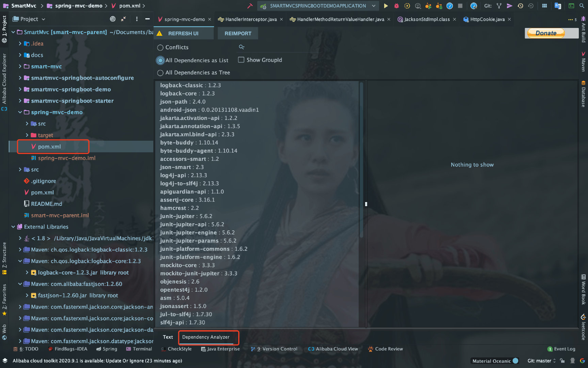Click the Translate icon in toolbar
Screen dimensions: 588x368
coord(558,6)
